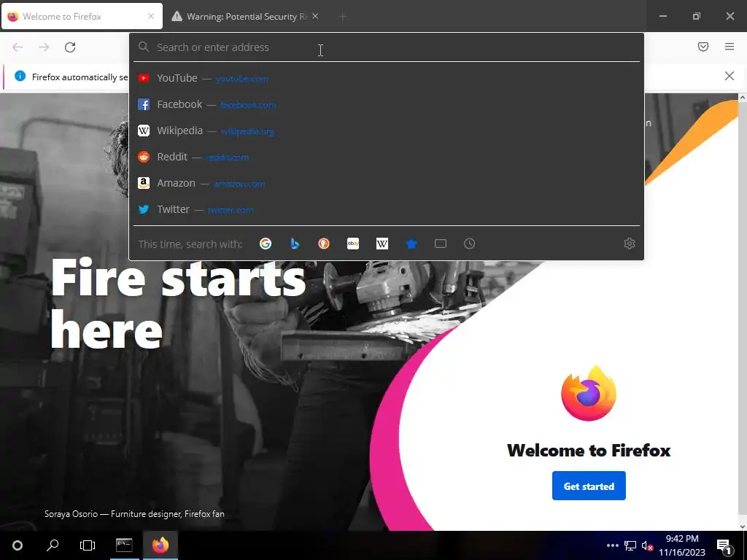Click the page vertical scrollbar
This screenshot has width=747, height=560.
coord(742,312)
